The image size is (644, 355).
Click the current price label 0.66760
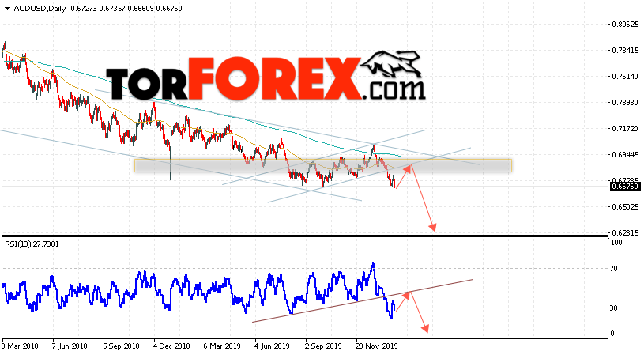click(x=625, y=187)
